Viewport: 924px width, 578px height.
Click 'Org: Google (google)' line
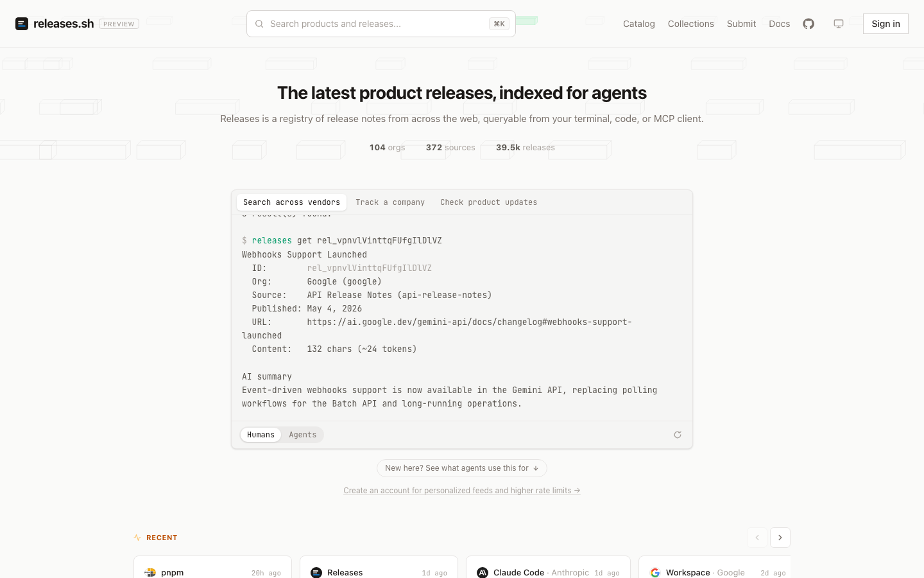point(316,282)
